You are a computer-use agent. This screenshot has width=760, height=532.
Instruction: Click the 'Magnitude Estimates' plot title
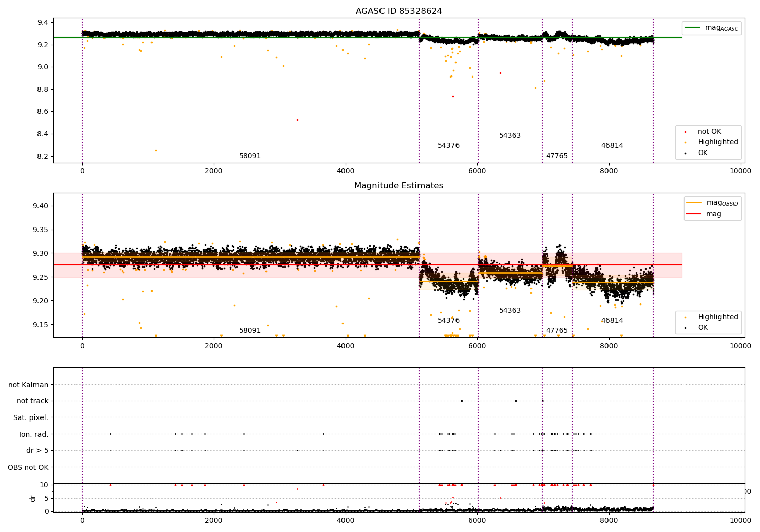coord(399,186)
